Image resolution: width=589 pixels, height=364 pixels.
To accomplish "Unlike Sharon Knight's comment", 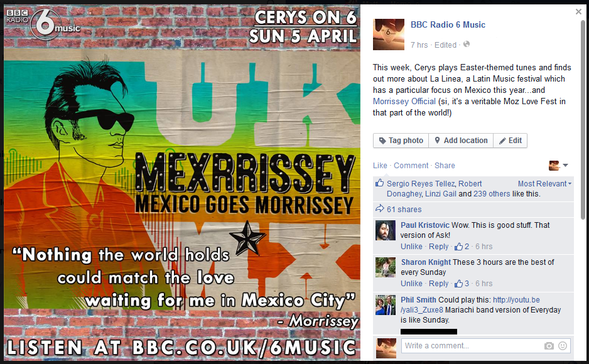I will pyautogui.click(x=411, y=284).
